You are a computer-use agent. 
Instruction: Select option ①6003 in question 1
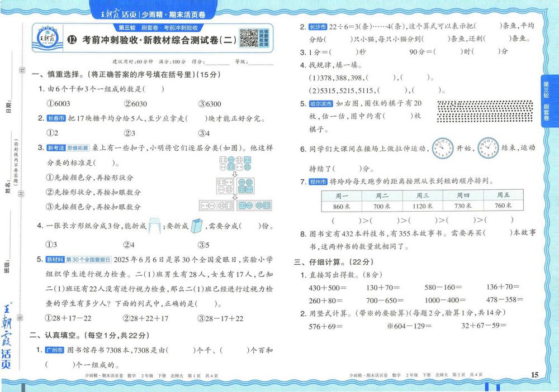coord(59,104)
